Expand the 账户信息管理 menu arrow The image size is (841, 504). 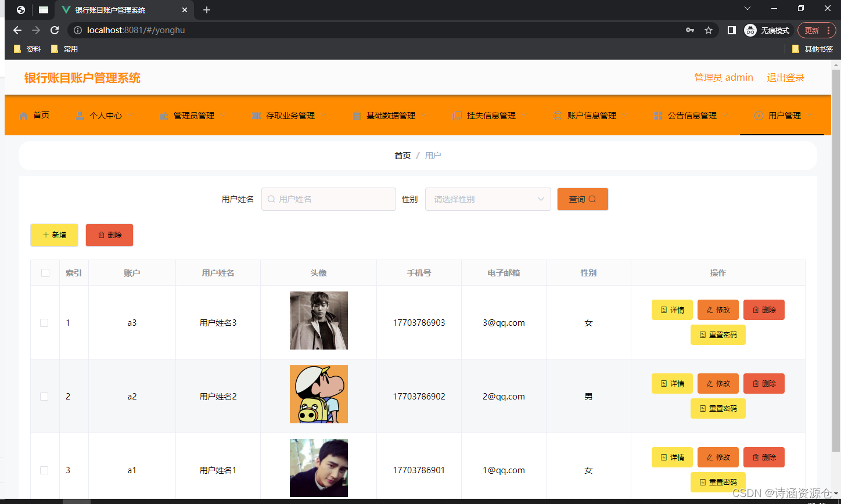coord(625,115)
